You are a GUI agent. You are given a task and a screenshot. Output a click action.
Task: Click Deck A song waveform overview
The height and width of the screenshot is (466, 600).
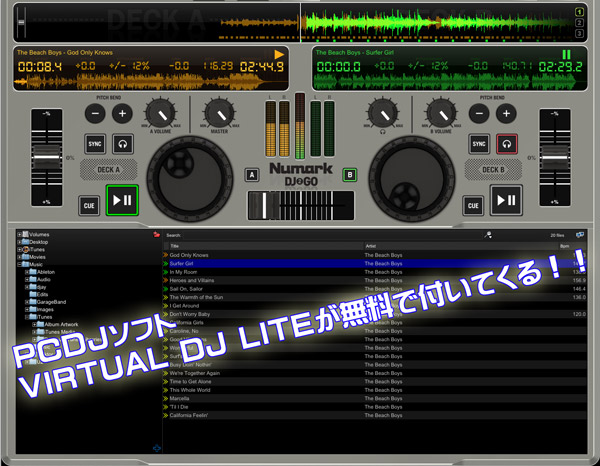coord(151,81)
